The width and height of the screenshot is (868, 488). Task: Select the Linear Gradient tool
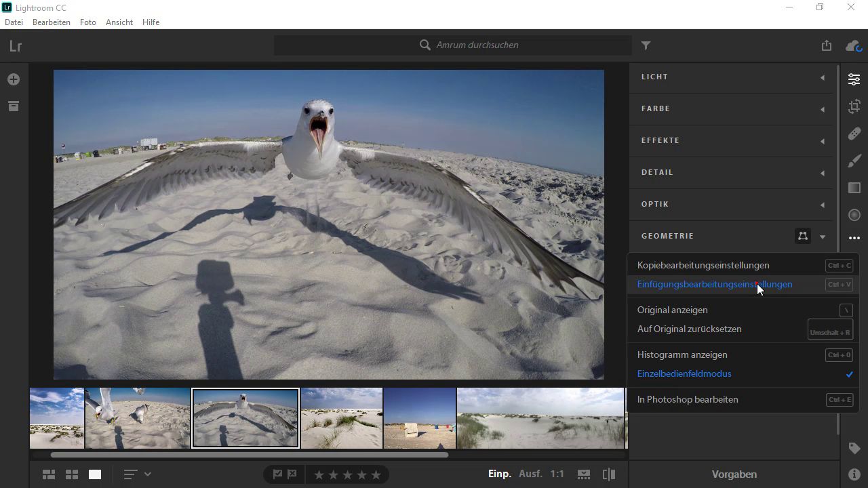pyautogui.click(x=854, y=188)
